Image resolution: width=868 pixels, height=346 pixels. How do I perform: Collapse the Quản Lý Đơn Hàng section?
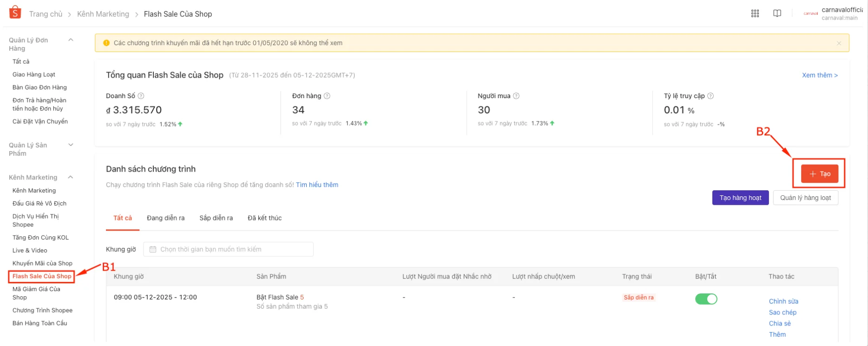(71, 40)
